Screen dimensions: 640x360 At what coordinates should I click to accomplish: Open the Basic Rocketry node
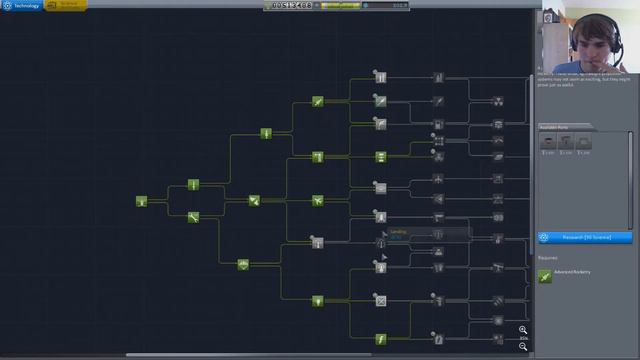(193, 185)
